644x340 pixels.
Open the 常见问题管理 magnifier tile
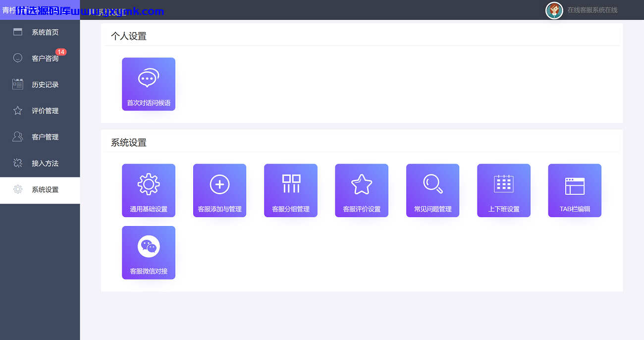tap(433, 190)
